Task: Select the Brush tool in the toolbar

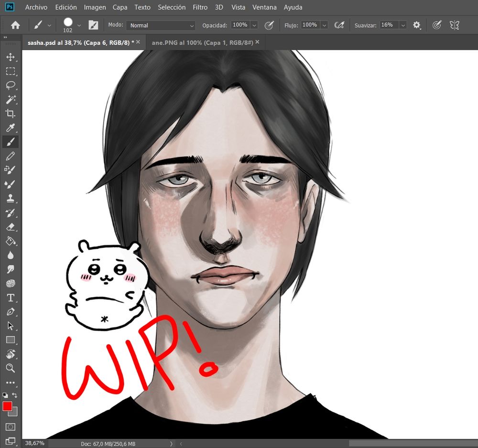Action: coord(11,142)
